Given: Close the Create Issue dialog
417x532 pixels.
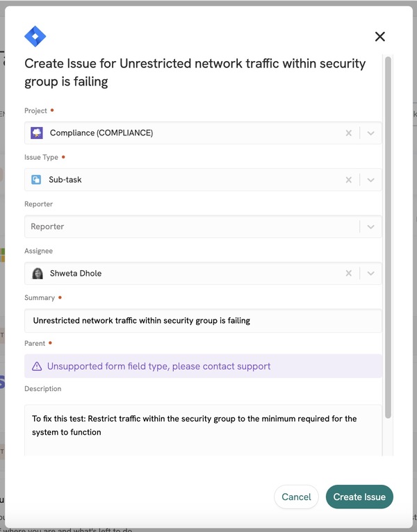Looking at the screenshot, I should 379,36.
